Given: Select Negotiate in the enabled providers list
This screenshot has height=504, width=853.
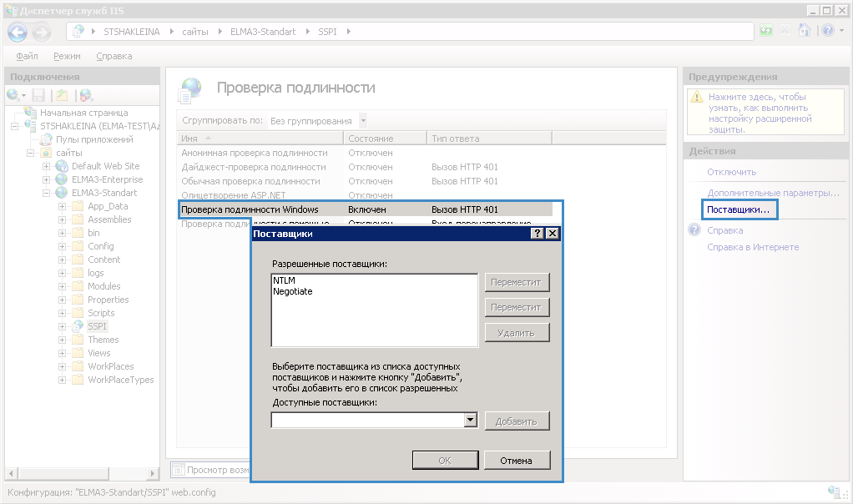Looking at the screenshot, I should pyautogui.click(x=292, y=291).
